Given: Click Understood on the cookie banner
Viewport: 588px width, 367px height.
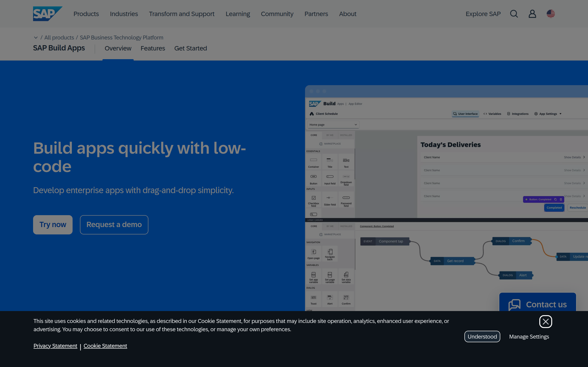Looking at the screenshot, I should click(482, 336).
